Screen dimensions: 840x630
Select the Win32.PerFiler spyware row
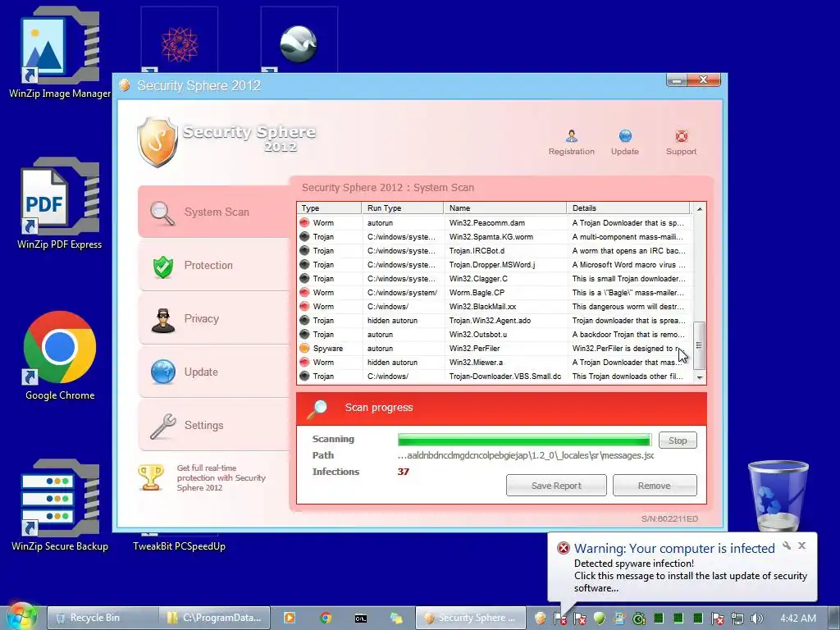tap(494, 348)
